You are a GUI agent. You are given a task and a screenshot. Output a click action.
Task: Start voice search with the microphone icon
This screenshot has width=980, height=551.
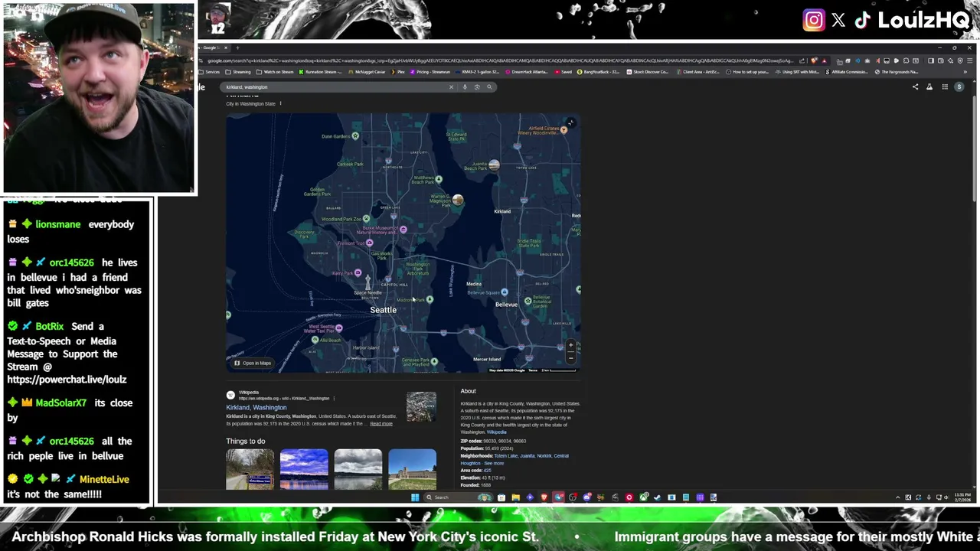464,86
